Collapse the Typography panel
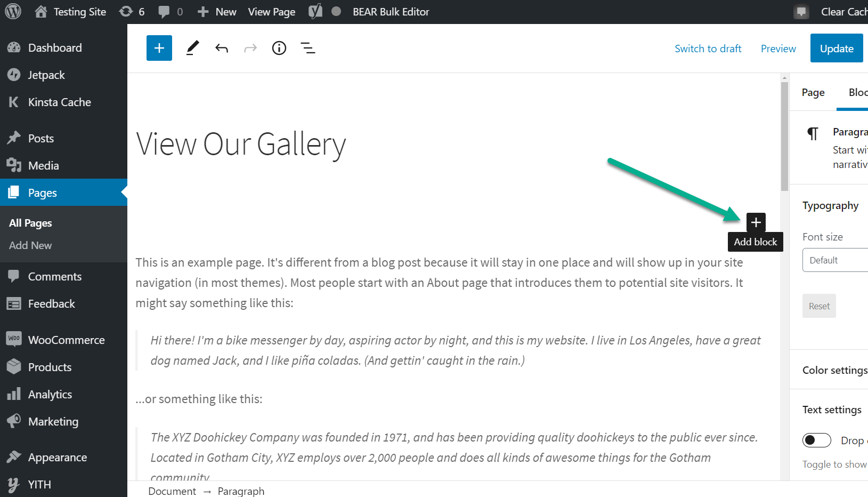This screenshot has height=497, width=868. 830,205
